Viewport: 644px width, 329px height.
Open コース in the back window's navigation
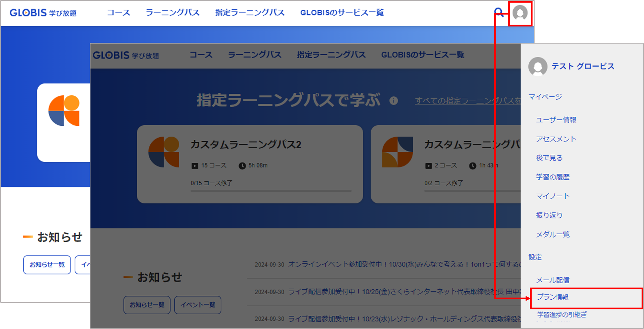click(118, 13)
